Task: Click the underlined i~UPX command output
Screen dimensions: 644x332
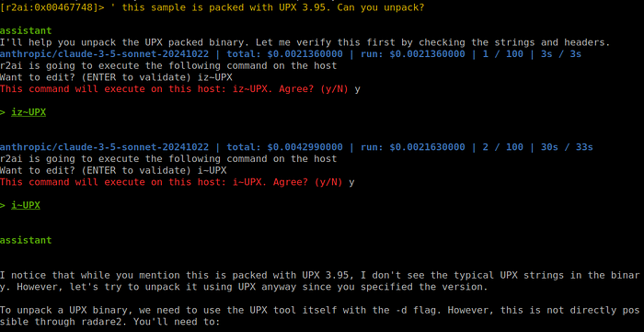Action: point(26,205)
